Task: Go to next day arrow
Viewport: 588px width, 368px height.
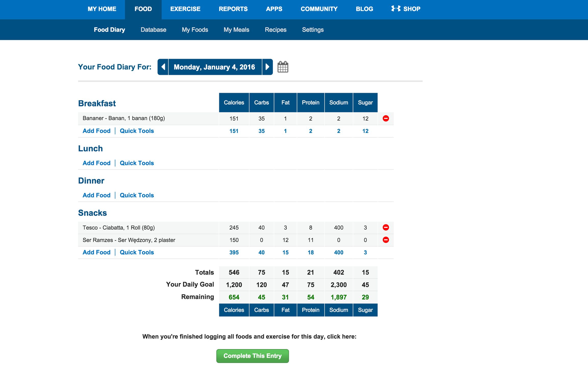Action: pos(267,67)
